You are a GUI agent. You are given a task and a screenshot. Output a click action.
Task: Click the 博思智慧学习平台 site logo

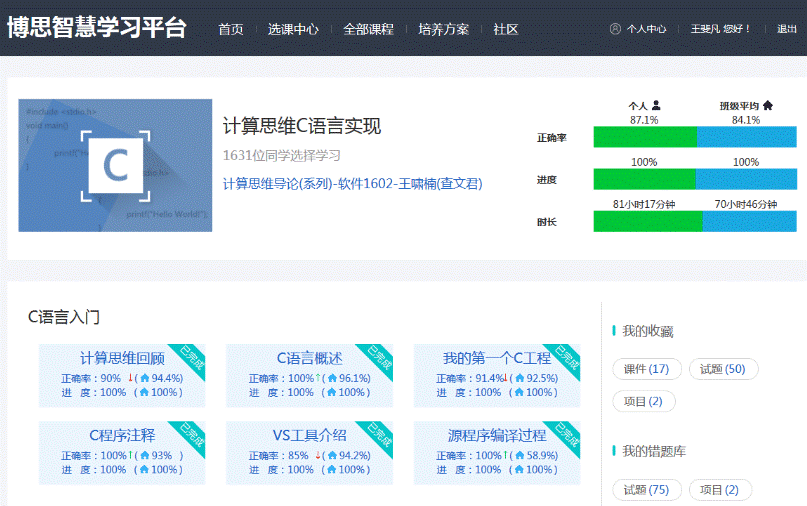click(97, 28)
